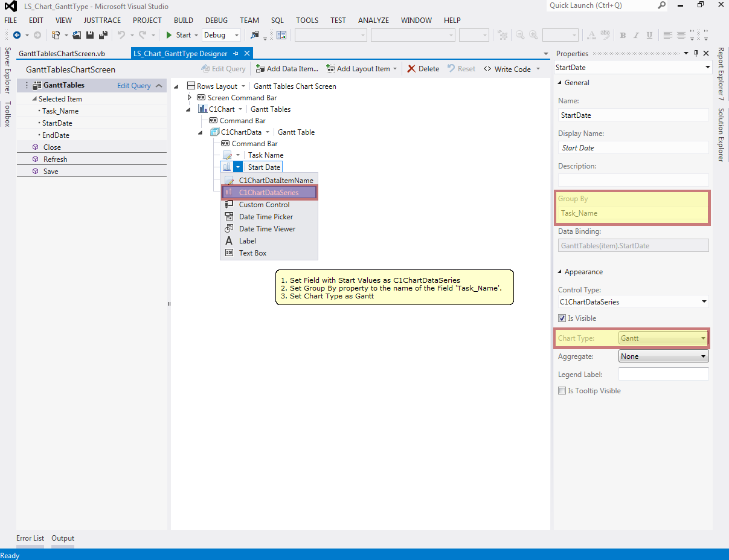Image resolution: width=729 pixels, height=560 pixels.
Task: Collapse the C1Chart Gantt Tables tree node
Action: (x=189, y=109)
